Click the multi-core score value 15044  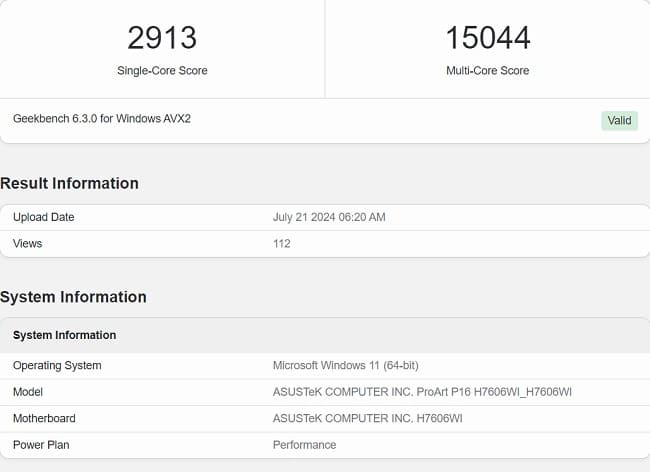pyautogui.click(x=488, y=38)
